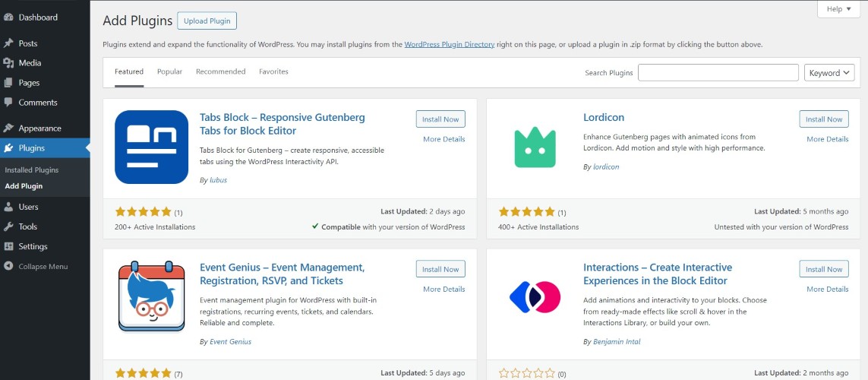Viewport: 868px width, 380px height.
Task: Click the Dashboard icon in sidebar
Action: pos(8,17)
